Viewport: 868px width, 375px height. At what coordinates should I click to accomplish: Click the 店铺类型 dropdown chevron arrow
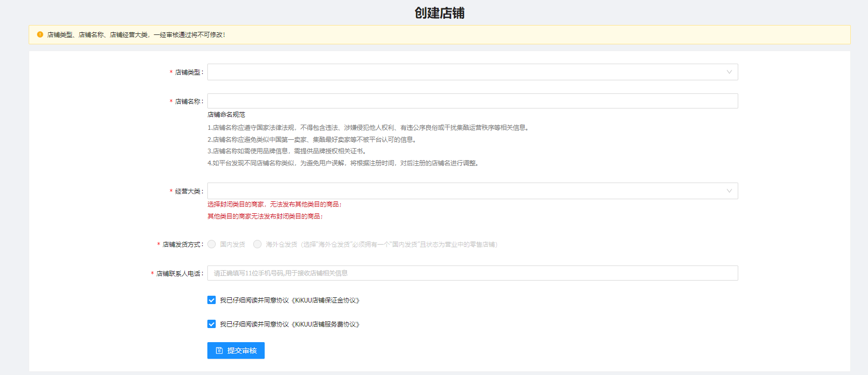(729, 72)
